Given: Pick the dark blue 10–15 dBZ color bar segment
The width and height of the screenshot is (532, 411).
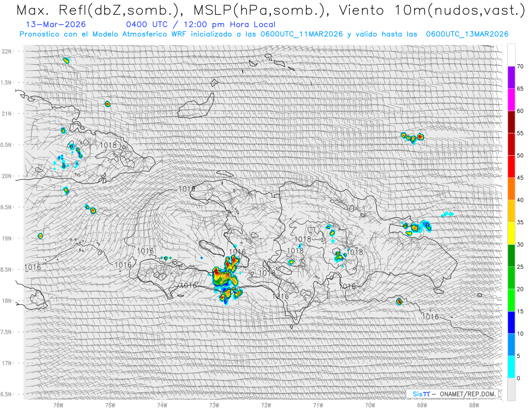Looking at the screenshot, I should [511, 322].
